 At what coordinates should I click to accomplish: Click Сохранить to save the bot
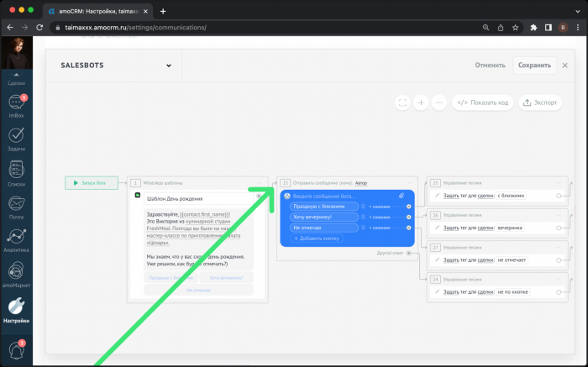click(x=534, y=66)
